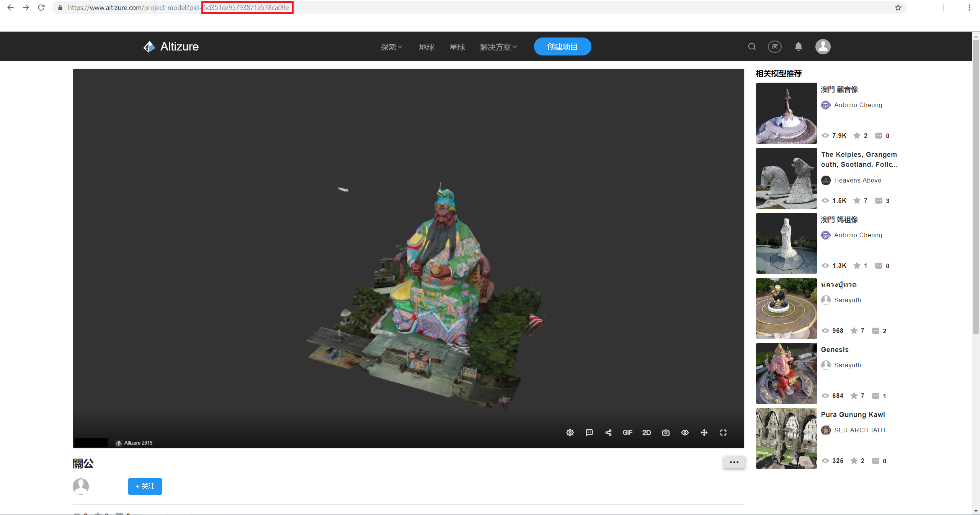Click the Altizure logo

pos(171,46)
